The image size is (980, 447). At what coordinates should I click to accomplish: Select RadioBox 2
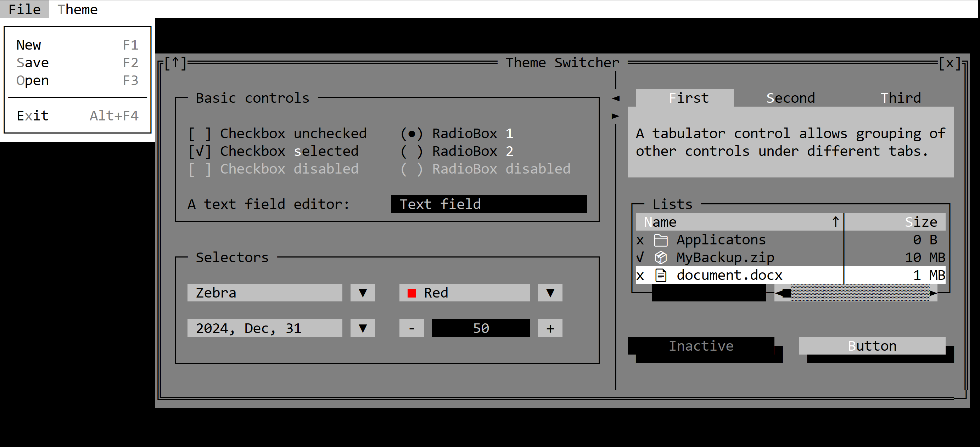point(411,151)
